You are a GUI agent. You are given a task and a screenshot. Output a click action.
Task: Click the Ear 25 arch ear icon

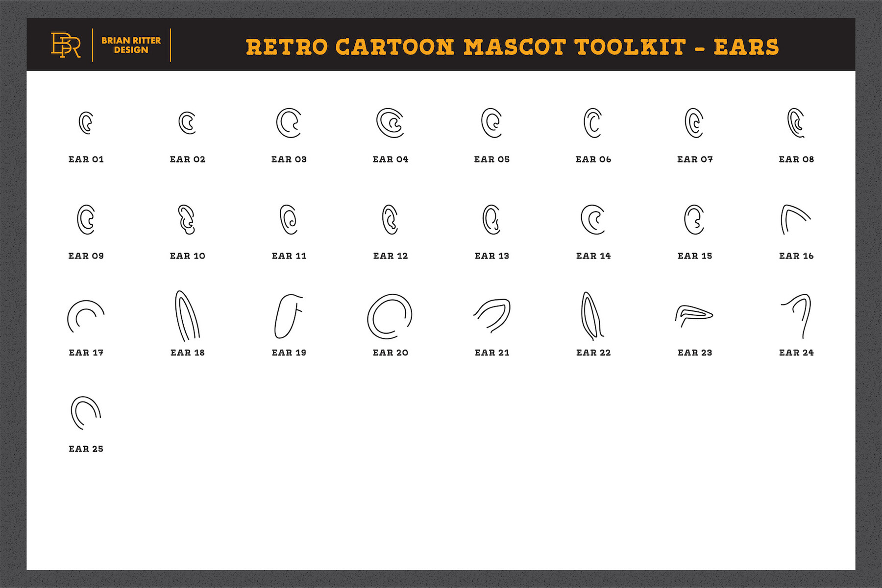(x=86, y=413)
